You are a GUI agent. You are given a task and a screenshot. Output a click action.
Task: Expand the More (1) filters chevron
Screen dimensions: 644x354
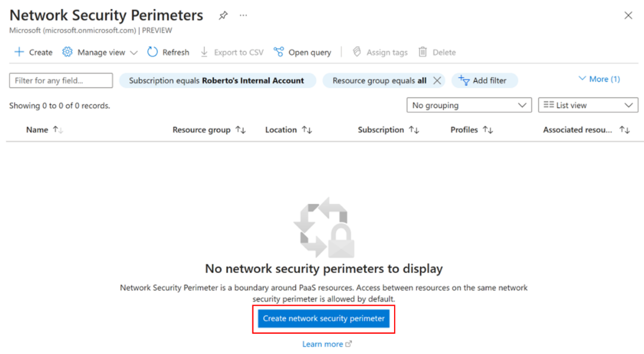pos(582,79)
